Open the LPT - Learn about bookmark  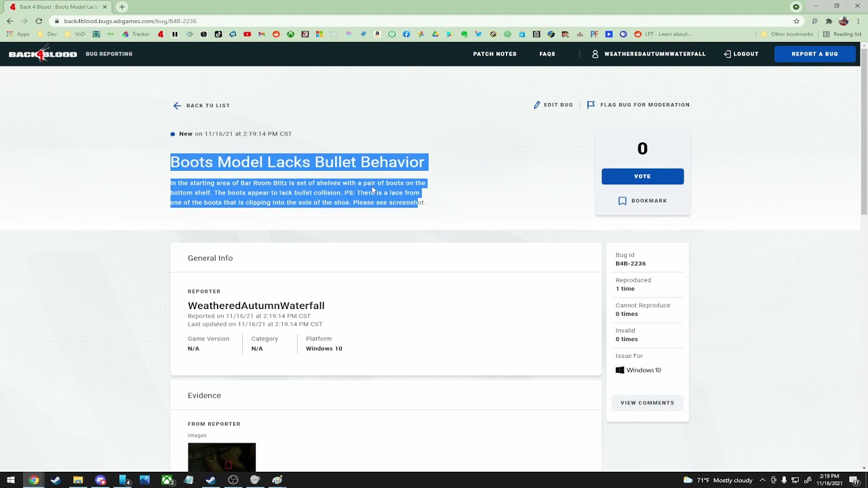point(664,34)
